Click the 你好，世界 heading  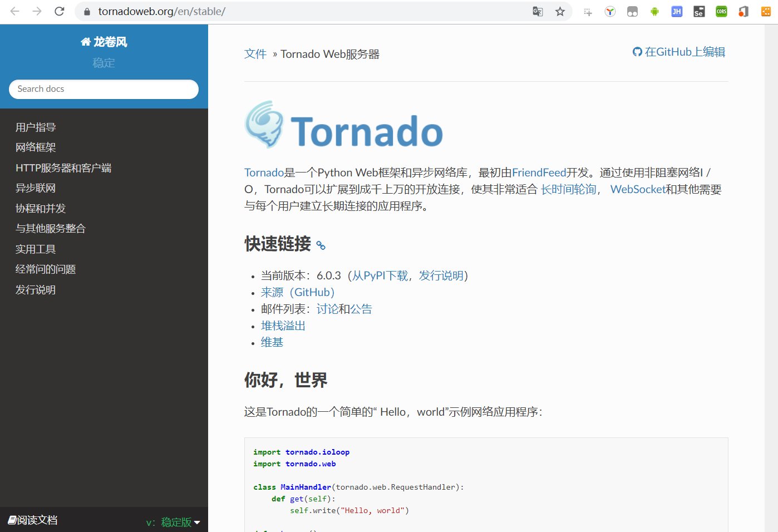click(x=285, y=380)
